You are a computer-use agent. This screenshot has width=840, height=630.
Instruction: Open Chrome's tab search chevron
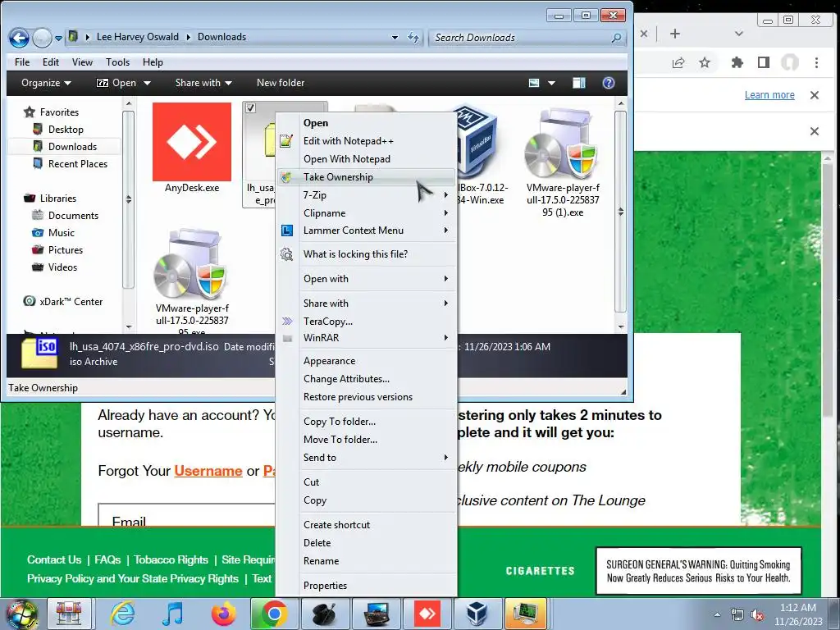click(x=739, y=33)
